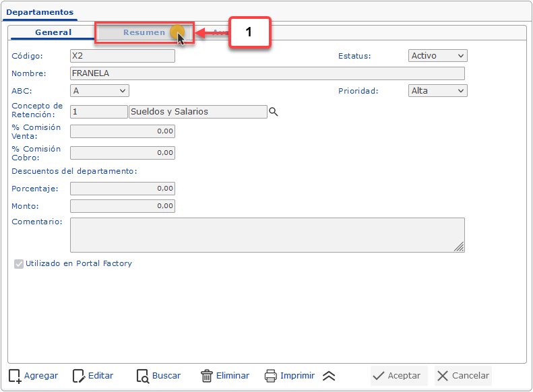
Task: Click the Sueldos y Salarios description field
Action: [198, 112]
